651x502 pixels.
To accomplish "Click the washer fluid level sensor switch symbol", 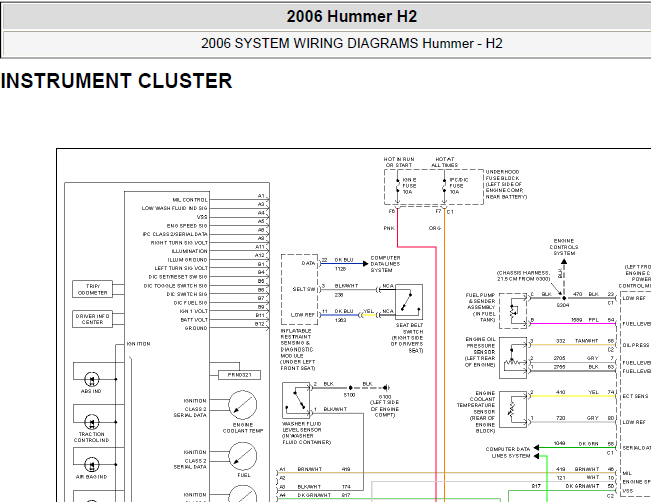I will pos(296,400).
